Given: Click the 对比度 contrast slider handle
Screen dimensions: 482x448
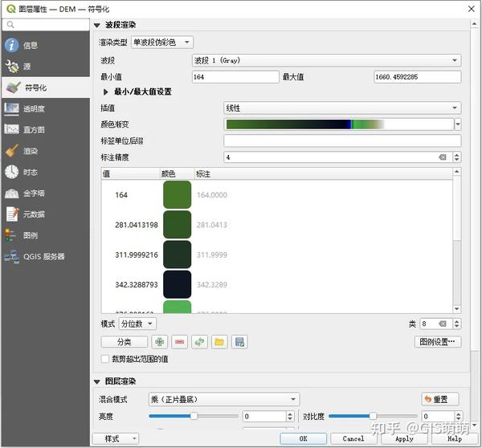Looking at the screenshot, I should (373, 416).
